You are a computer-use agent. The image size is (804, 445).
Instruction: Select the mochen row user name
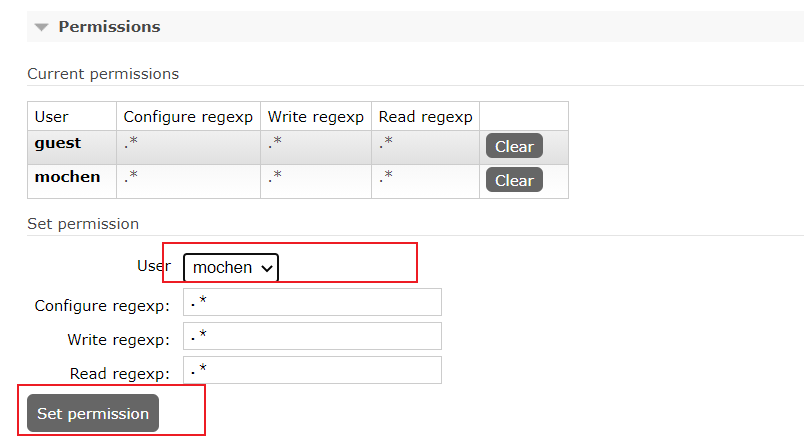(x=67, y=177)
